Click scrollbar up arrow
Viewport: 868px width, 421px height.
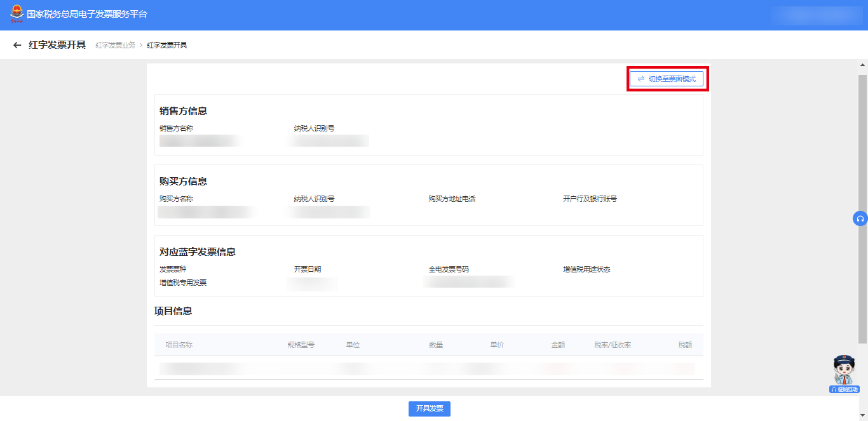pos(863,65)
